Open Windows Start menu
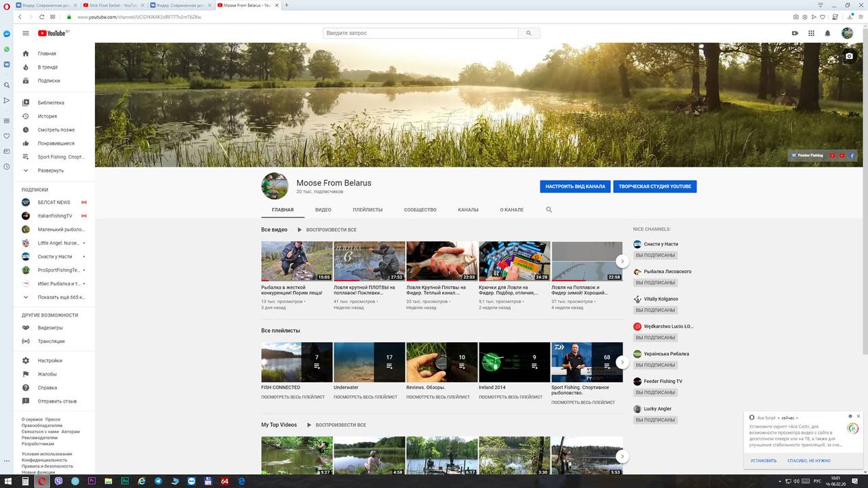Viewport: 868px width, 488px height. (x=7, y=481)
